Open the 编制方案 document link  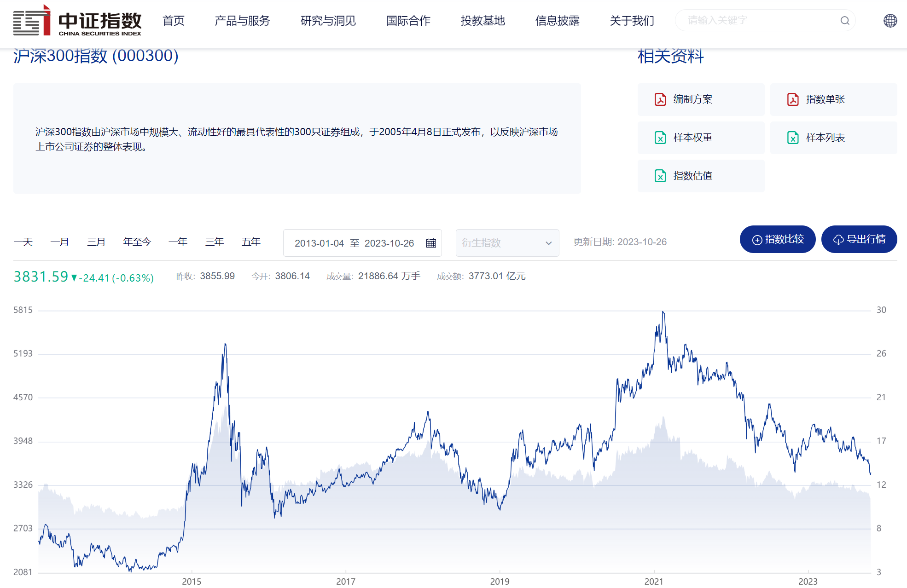(x=701, y=99)
